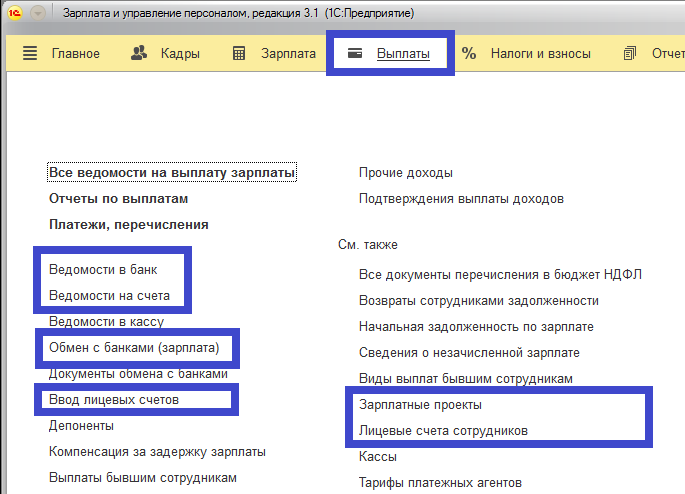Open Ведомости в банк
Image resolution: width=685 pixels, height=494 pixels.
103,269
